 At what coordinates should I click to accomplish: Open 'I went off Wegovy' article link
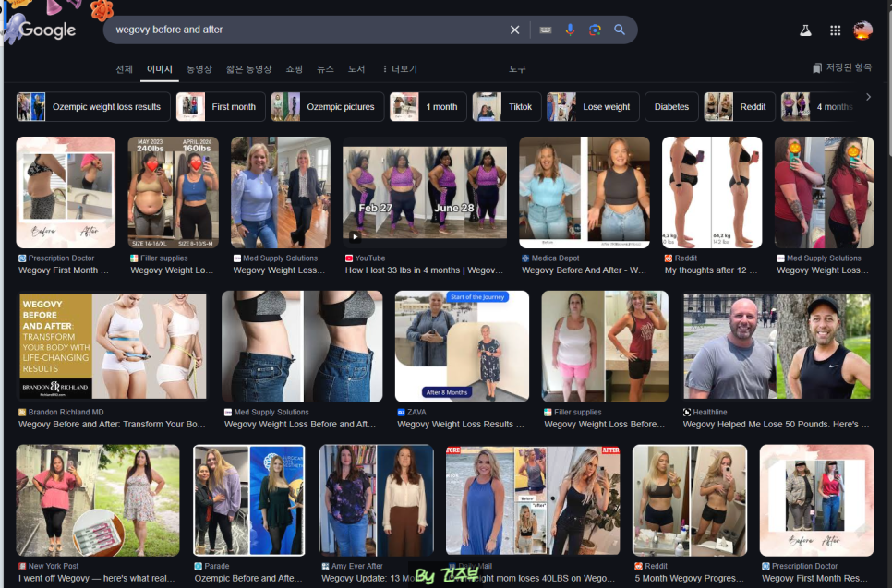[96, 579]
